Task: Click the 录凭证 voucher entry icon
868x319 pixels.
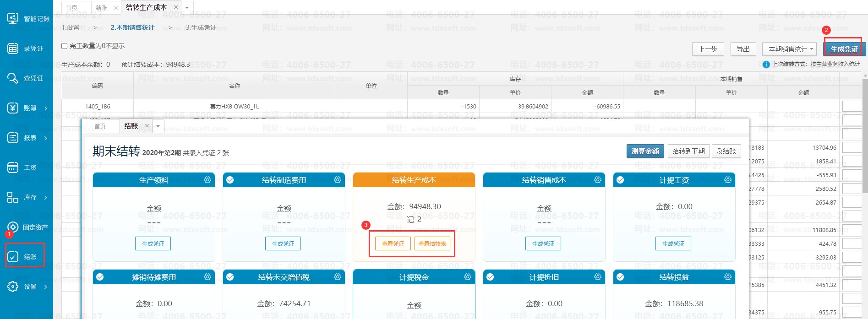Action: point(13,49)
